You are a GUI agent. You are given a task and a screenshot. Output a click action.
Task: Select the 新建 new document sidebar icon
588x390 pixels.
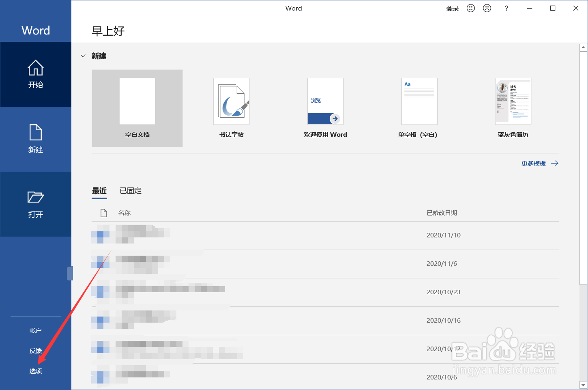[x=36, y=139]
